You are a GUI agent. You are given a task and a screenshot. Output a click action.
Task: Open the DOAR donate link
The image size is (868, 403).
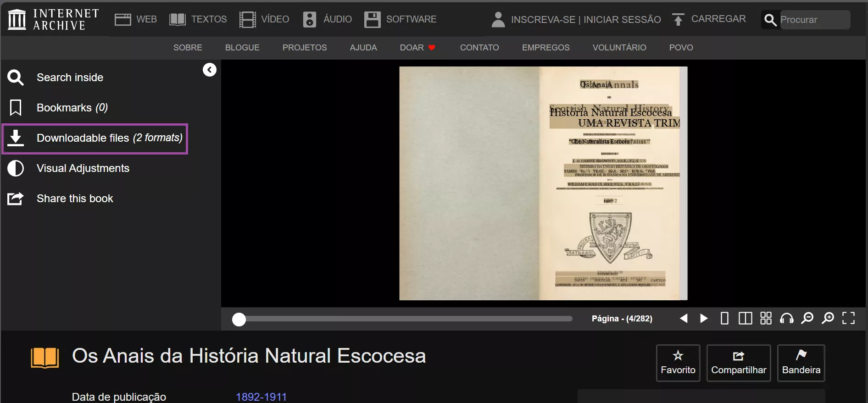tap(417, 48)
